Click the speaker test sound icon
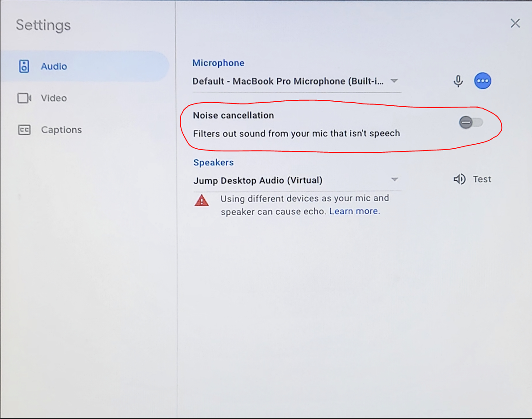Image resolution: width=532 pixels, height=419 pixels. (459, 179)
